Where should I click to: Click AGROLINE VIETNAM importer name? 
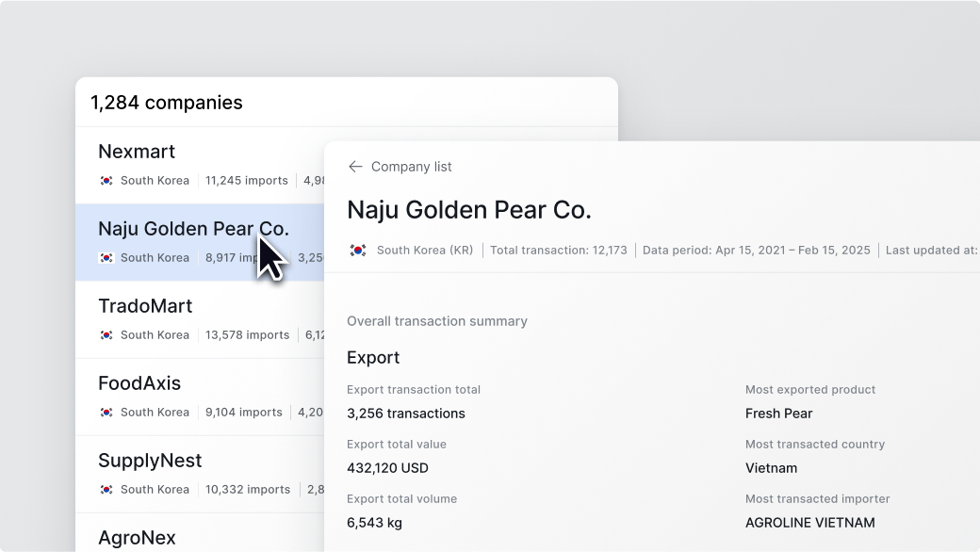[809, 523]
